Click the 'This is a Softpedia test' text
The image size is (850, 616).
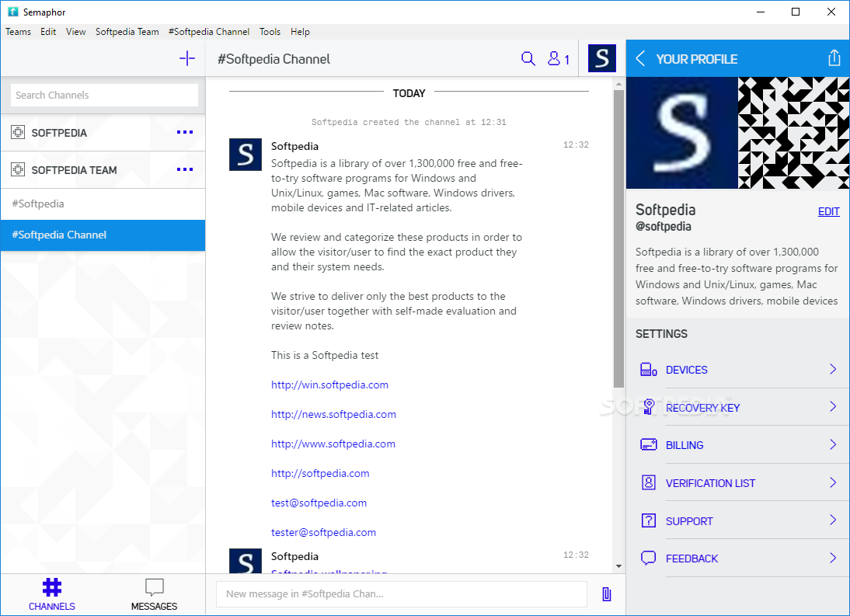click(x=325, y=356)
